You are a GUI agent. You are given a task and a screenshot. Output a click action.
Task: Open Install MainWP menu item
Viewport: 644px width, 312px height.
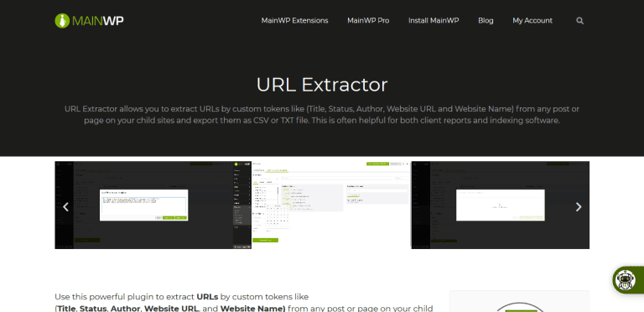point(434,20)
